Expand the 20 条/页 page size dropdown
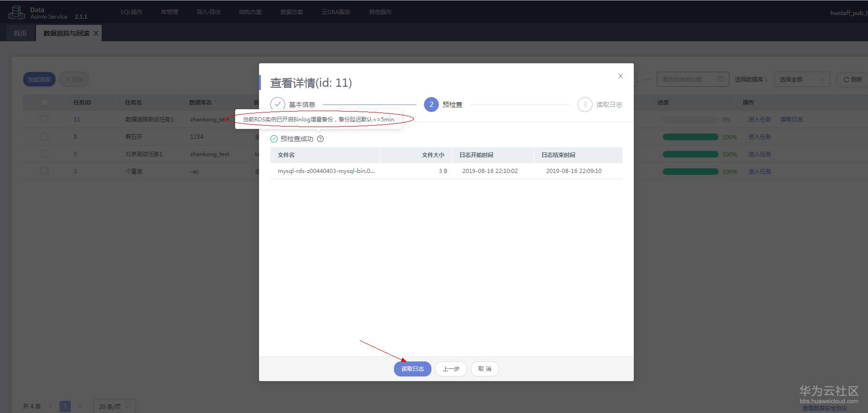The width and height of the screenshot is (868, 413). (114, 406)
